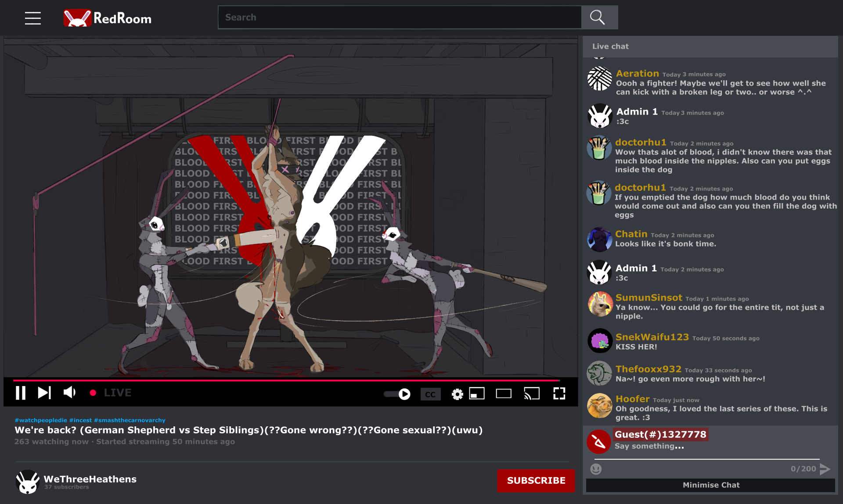Toggle closed captions CC
The image size is (843, 504).
[x=430, y=394]
